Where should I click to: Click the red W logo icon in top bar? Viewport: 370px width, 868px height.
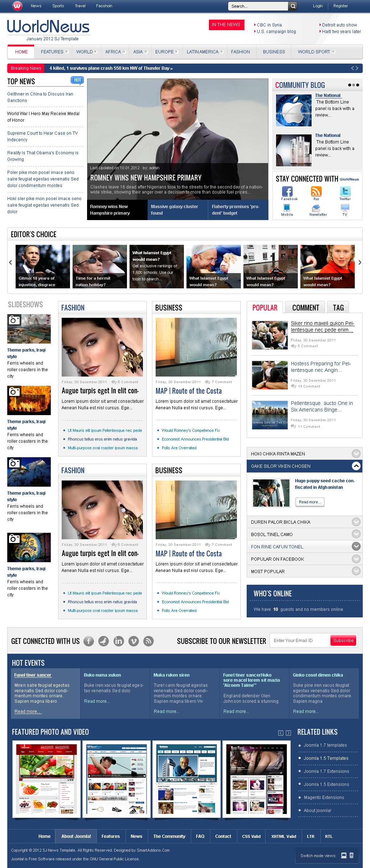(x=17, y=6)
